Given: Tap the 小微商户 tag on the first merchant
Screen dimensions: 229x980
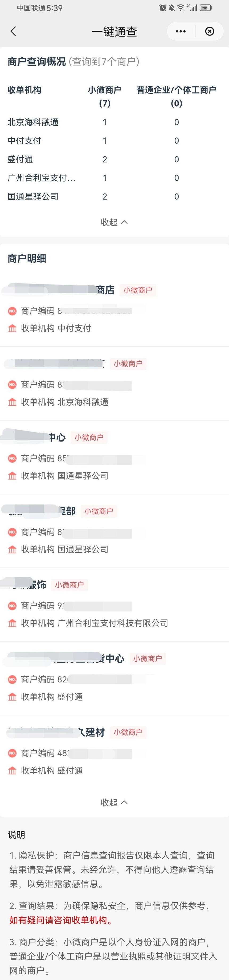Looking at the screenshot, I should click(137, 290).
